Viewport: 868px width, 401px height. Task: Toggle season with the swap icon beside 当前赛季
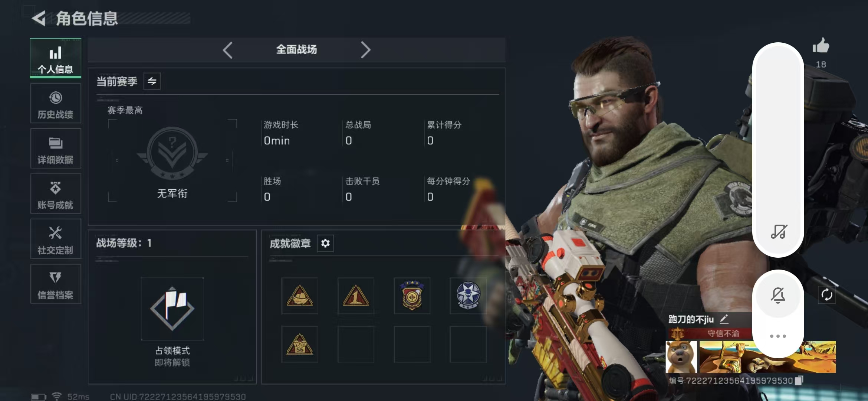pos(152,81)
